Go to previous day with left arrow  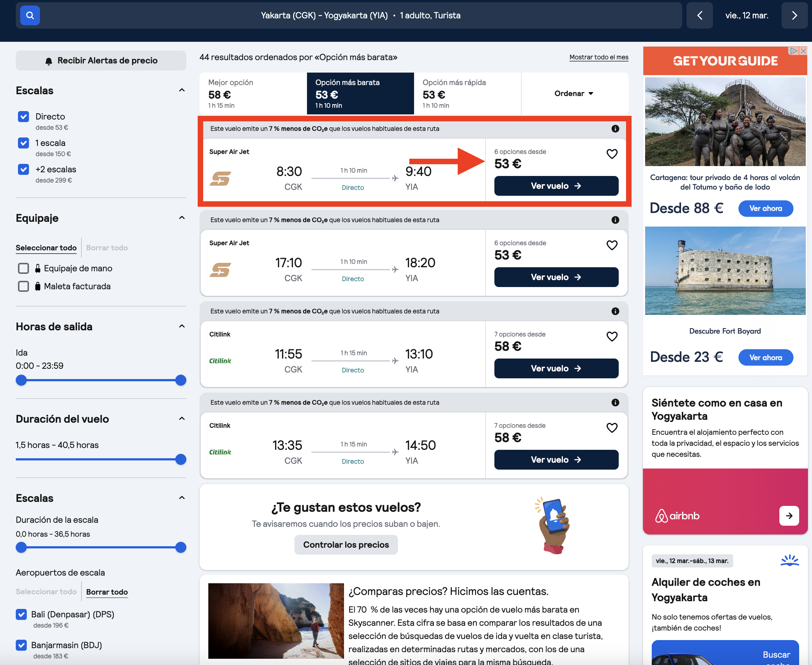click(699, 15)
